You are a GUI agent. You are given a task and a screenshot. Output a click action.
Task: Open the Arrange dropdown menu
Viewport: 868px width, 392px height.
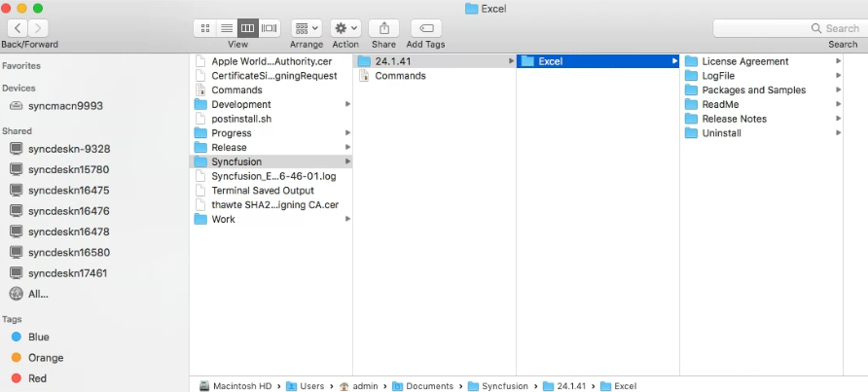307,28
